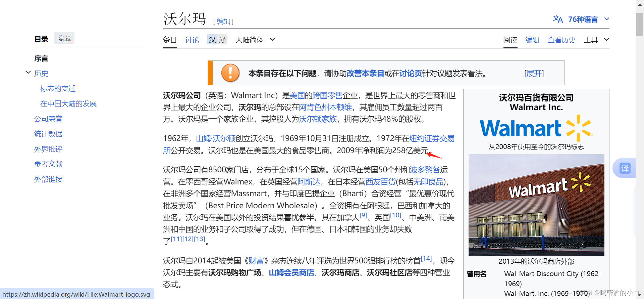The height and width of the screenshot is (299, 644).
Task: Open the 美国 link in intro
Action: point(297,95)
